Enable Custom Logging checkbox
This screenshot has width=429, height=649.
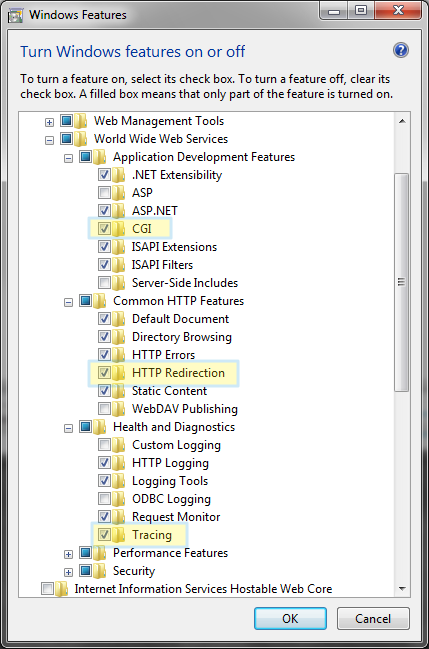(x=104, y=445)
